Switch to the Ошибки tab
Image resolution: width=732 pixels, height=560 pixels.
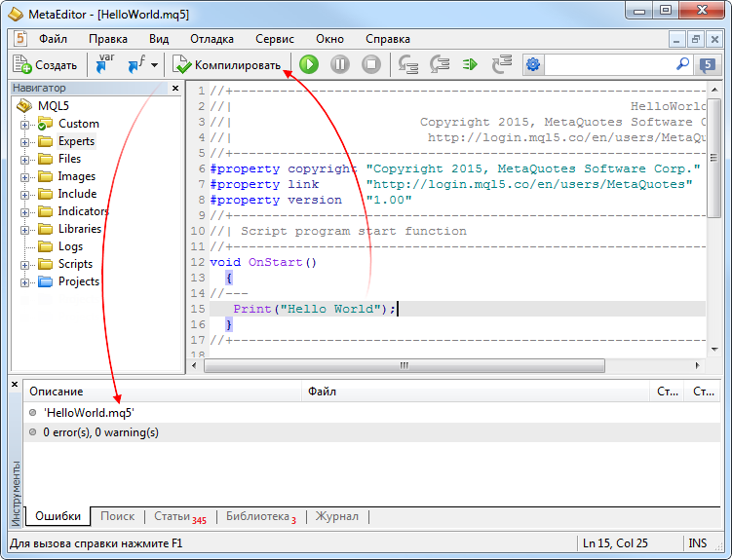58,516
